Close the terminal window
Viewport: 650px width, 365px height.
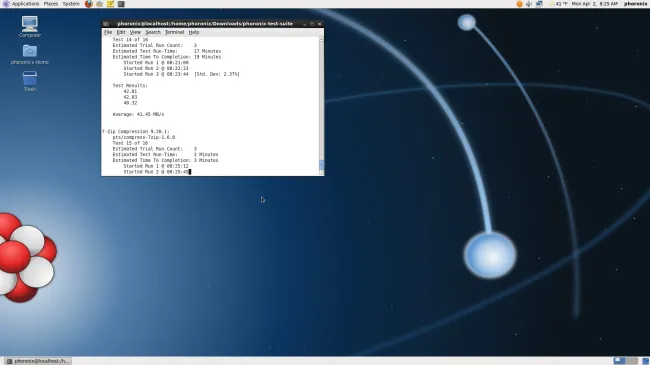(320, 24)
